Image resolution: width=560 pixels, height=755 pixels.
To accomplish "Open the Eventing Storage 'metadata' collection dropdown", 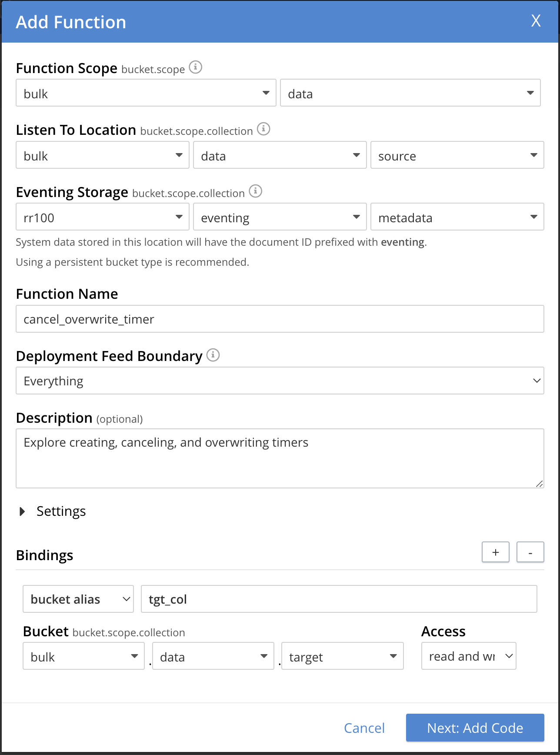I will tap(457, 217).
